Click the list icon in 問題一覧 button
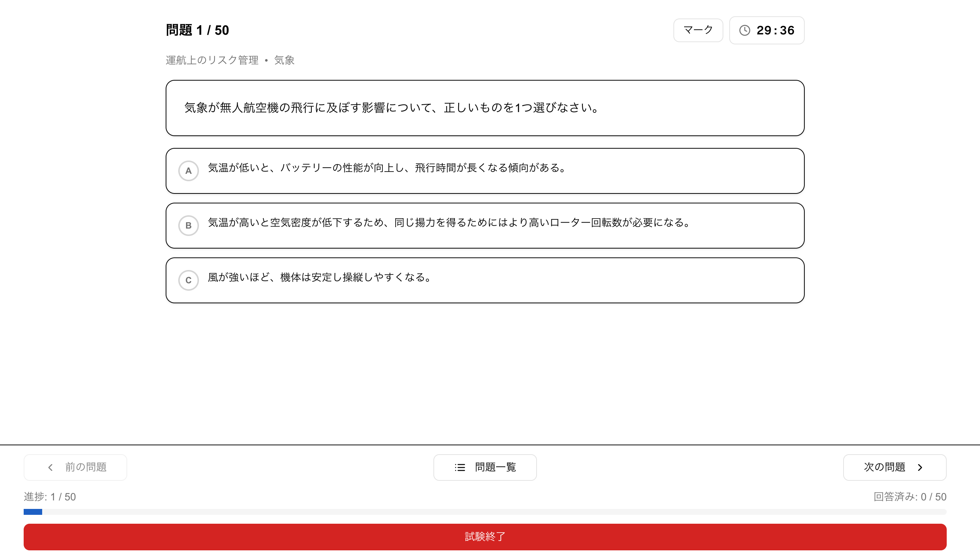This screenshot has width=980, height=557. point(460,467)
